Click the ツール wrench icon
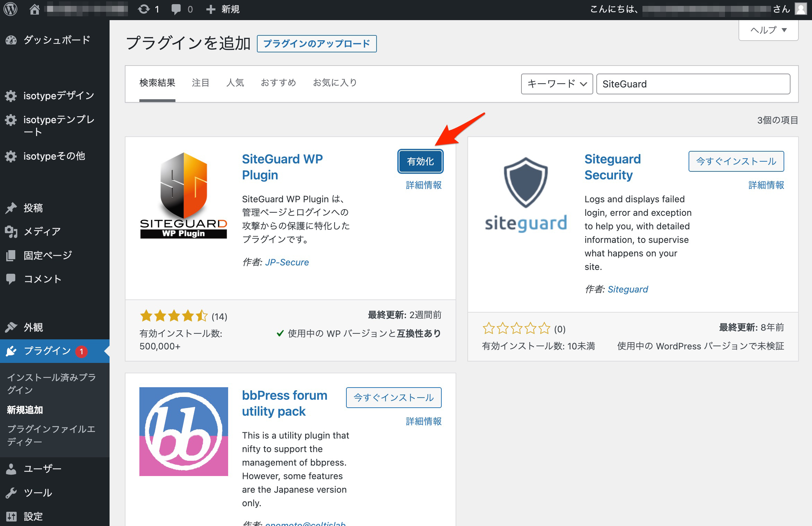This screenshot has width=812, height=526. (x=11, y=493)
